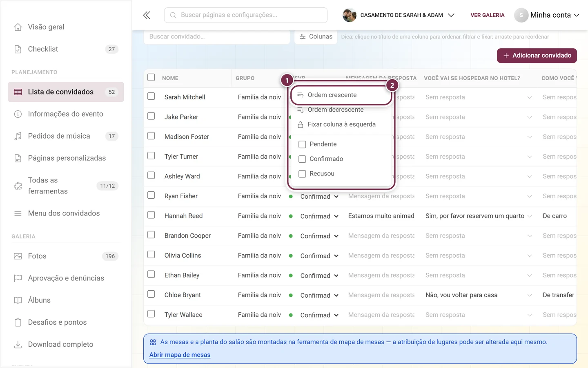Click the Colunas sliders icon

(303, 37)
